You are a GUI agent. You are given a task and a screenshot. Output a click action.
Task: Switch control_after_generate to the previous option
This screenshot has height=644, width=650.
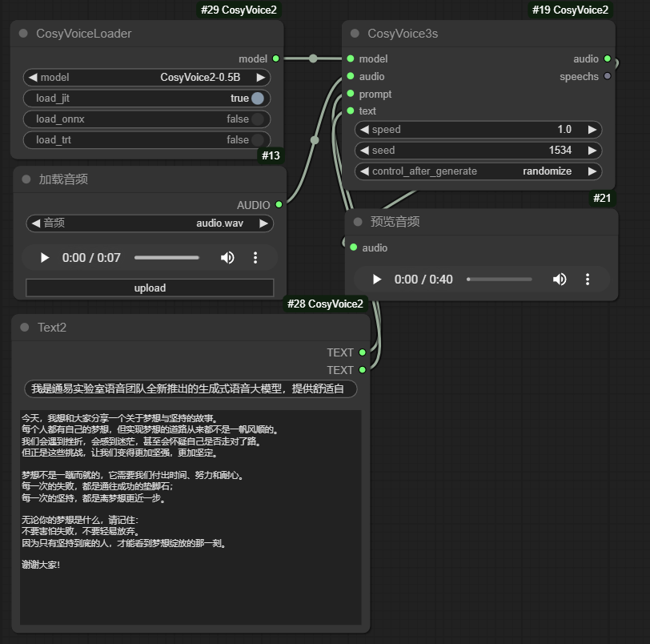coord(364,171)
